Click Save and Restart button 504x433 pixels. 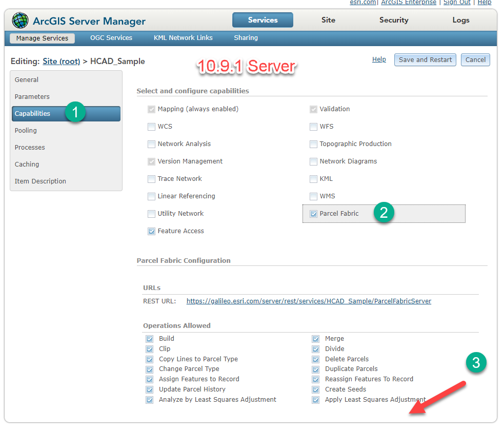coord(425,60)
